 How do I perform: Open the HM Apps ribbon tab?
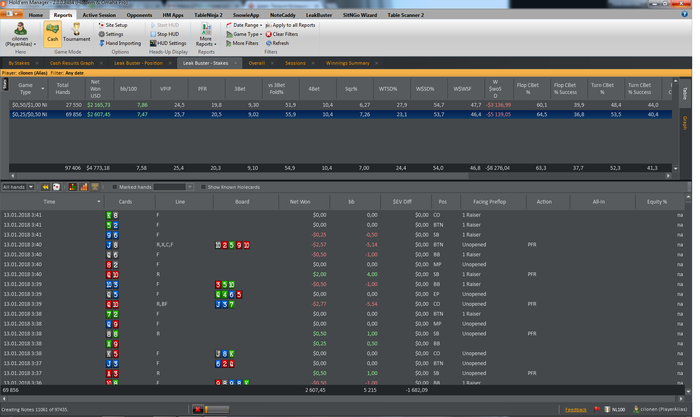coord(173,15)
